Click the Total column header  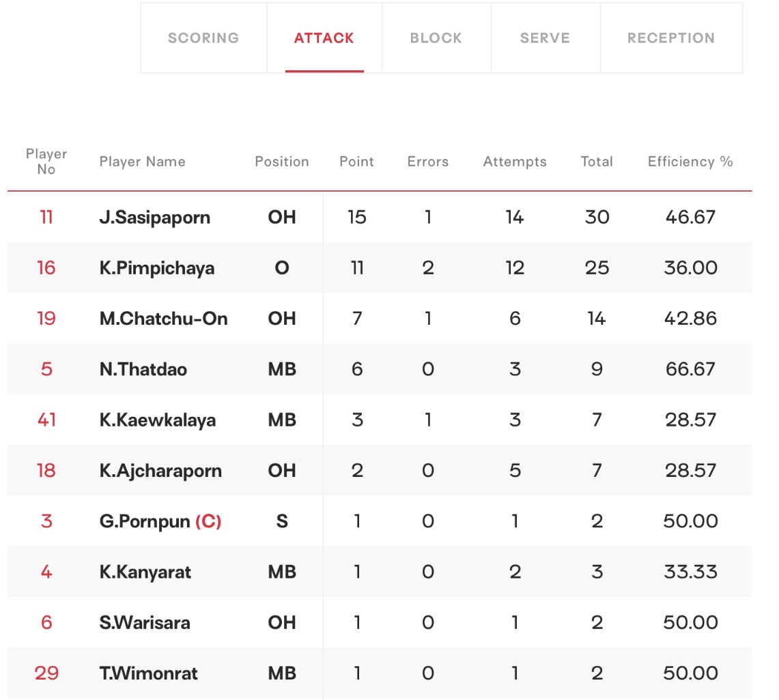coord(597,161)
